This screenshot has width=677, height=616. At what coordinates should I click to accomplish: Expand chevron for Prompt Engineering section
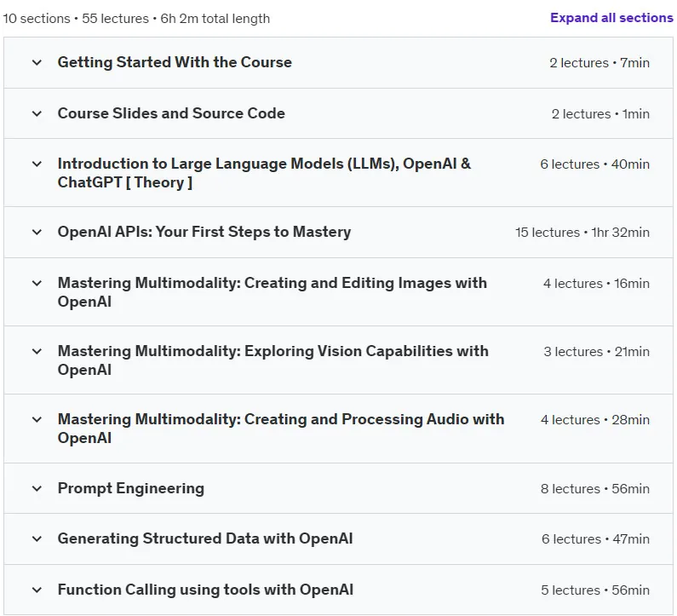pyautogui.click(x=37, y=488)
